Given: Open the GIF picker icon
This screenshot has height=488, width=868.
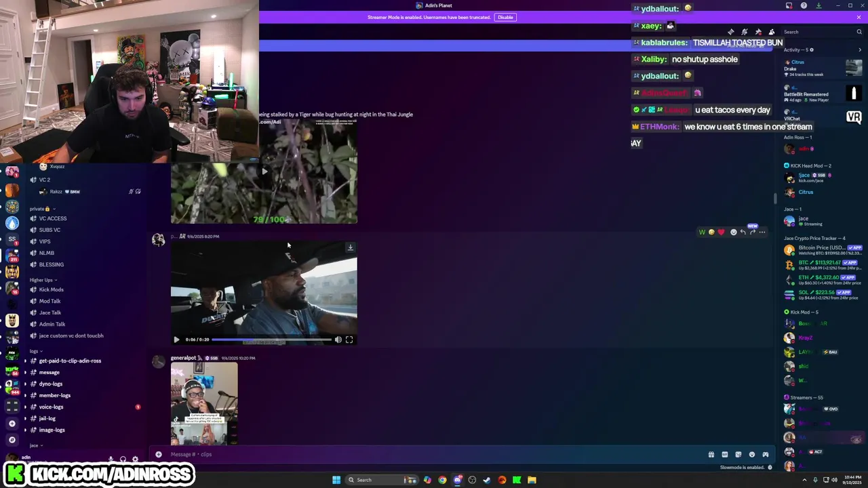Looking at the screenshot, I should tap(724, 454).
